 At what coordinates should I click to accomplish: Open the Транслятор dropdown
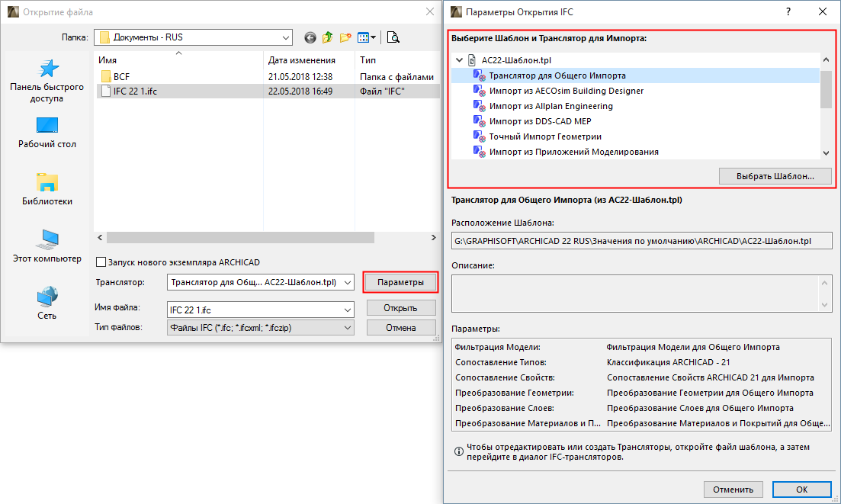348,283
